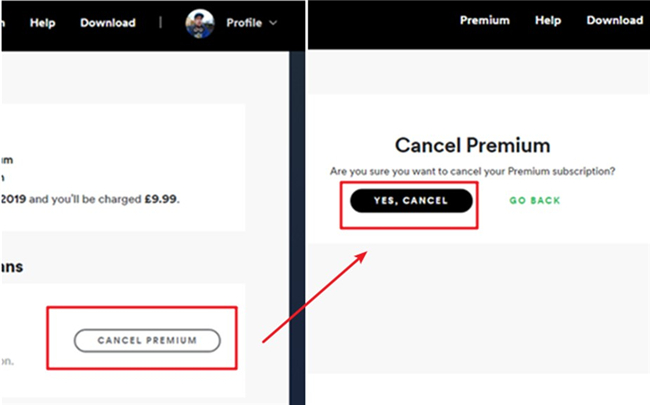This screenshot has width=650, height=405.
Task: Select Help in the right screenshot's navigation bar
Action: pyautogui.click(x=548, y=21)
